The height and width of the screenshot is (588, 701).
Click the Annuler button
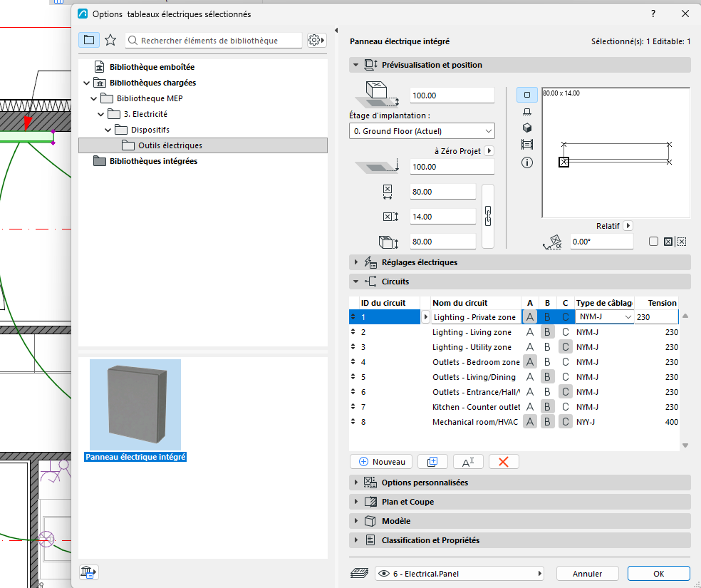point(587,574)
